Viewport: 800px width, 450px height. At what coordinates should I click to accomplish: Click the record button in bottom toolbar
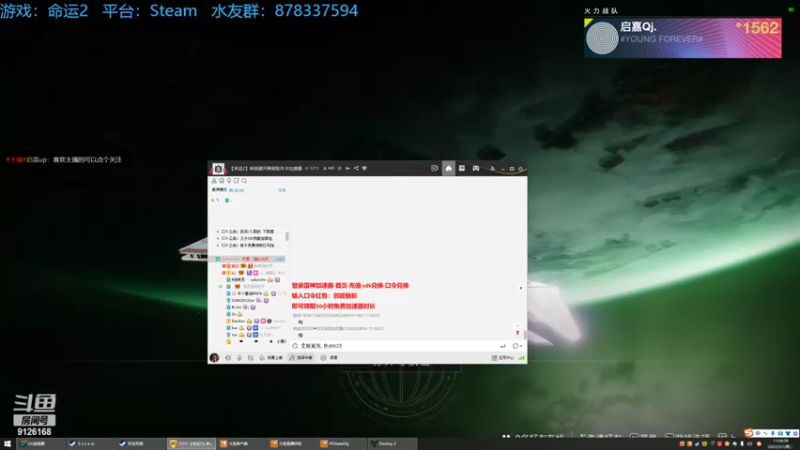(329, 358)
